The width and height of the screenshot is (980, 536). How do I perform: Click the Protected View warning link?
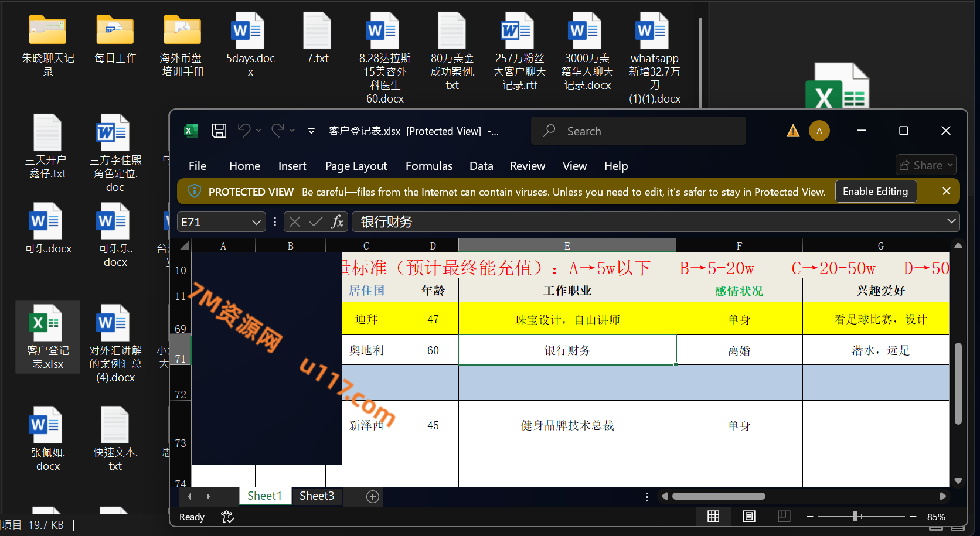[563, 192]
